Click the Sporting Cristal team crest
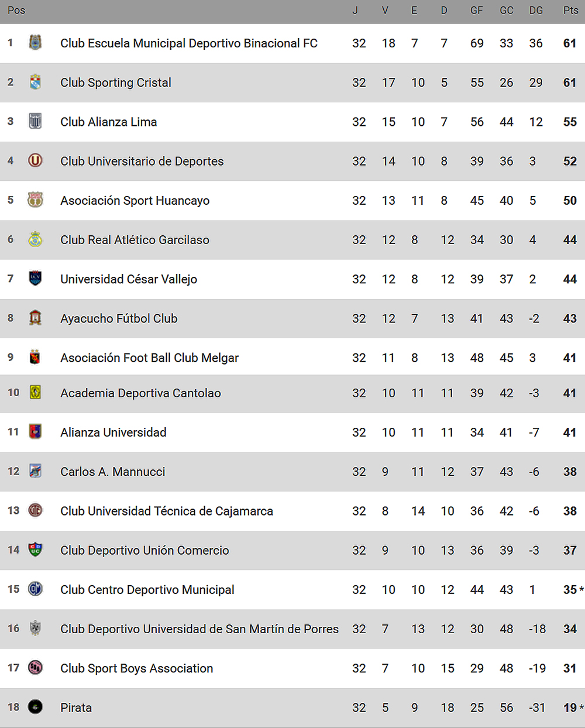The height and width of the screenshot is (728, 585). pos(35,82)
